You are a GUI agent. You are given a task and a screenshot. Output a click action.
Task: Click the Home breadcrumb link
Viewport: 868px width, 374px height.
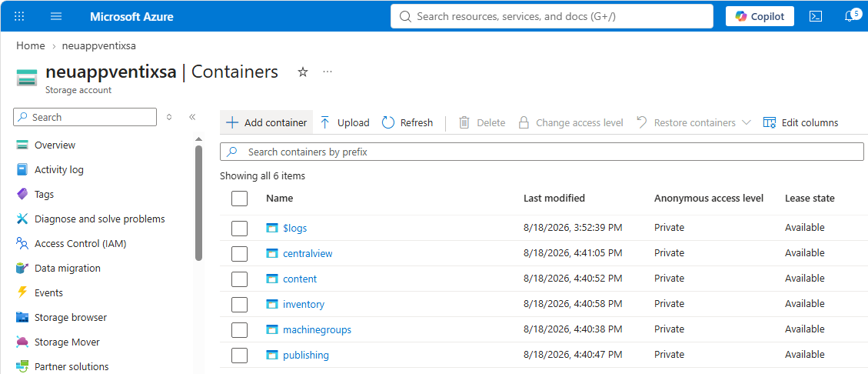tap(31, 45)
